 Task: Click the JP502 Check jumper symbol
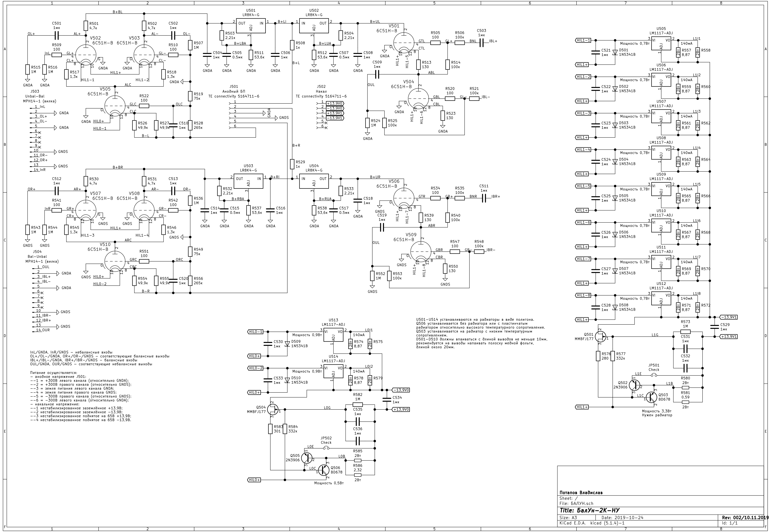[x=326, y=448]
